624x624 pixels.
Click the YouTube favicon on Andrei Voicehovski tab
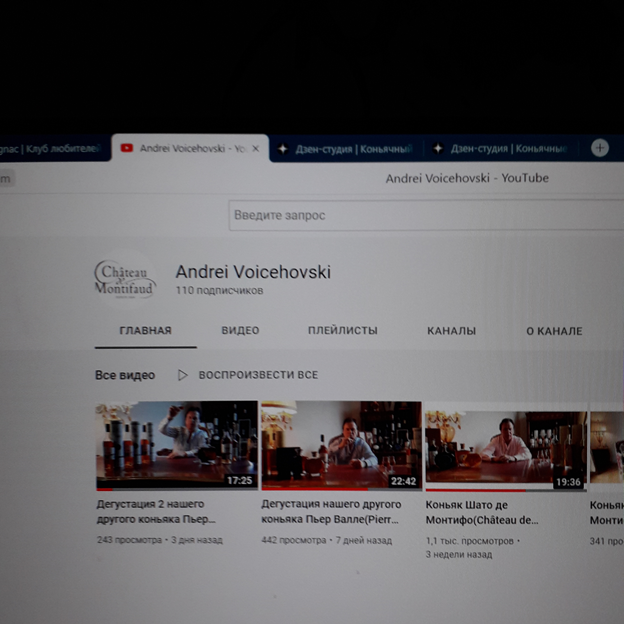point(127,148)
